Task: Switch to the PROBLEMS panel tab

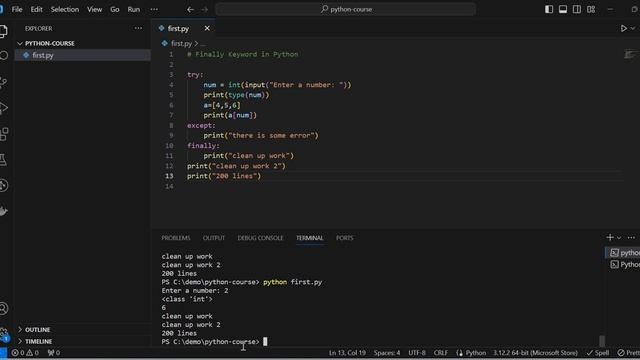Action: [176, 238]
